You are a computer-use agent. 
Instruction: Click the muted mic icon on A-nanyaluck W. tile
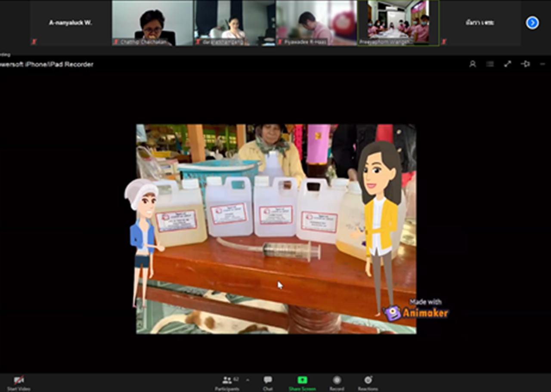coord(34,42)
